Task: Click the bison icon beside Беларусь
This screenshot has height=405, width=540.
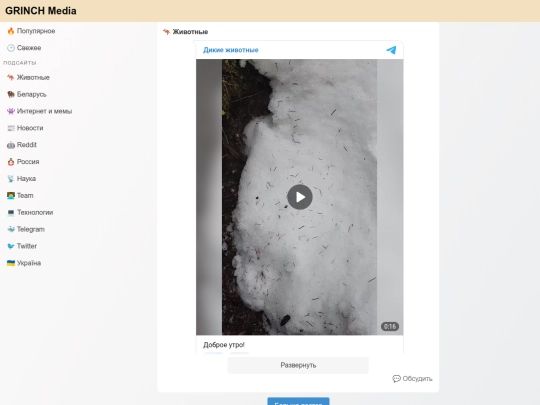Action: click(x=11, y=94)
